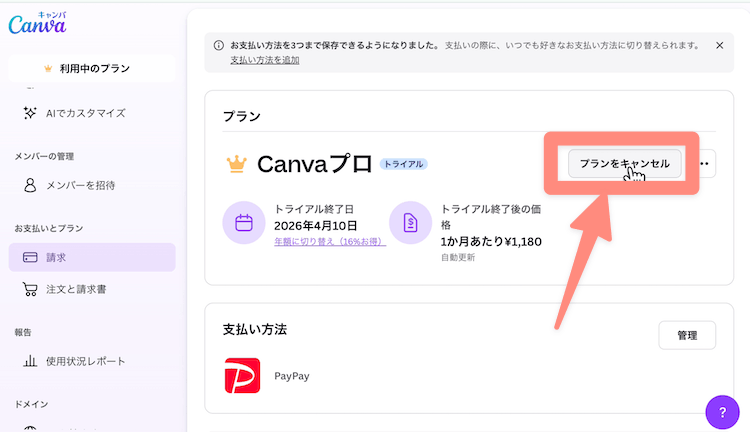The image size is (750, 432).
Task: Click the calendar icon for トライアル終了日
Action: [244, 223]
